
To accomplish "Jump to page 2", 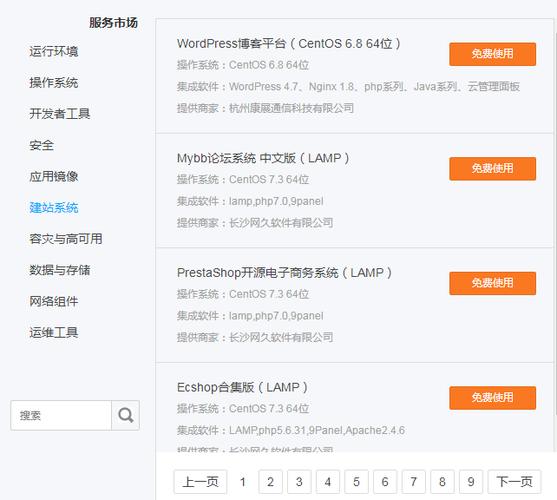I will click(270, 482).
